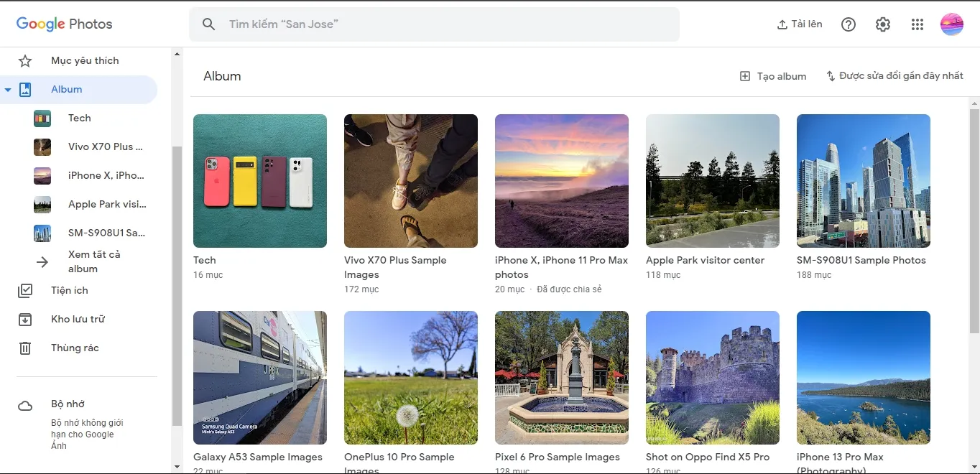Click sidebar scrollbar down arrow
980x474 pixels.
coord(177,467)
